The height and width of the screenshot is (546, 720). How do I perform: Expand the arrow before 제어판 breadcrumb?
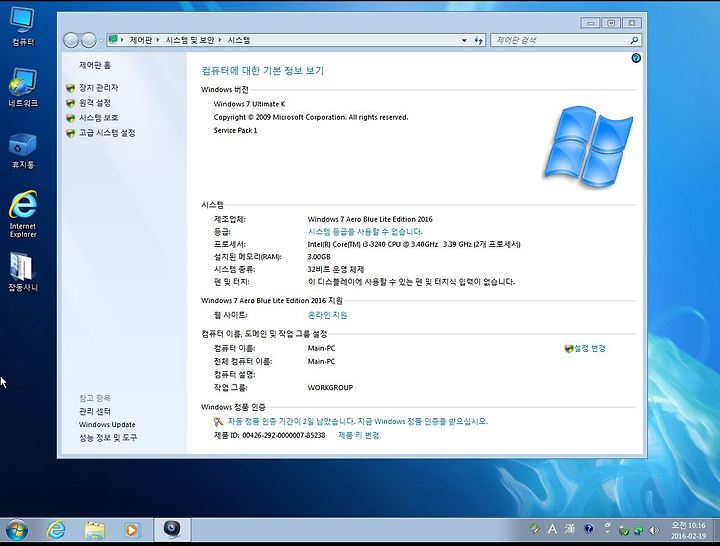click(x=122, y=40)
